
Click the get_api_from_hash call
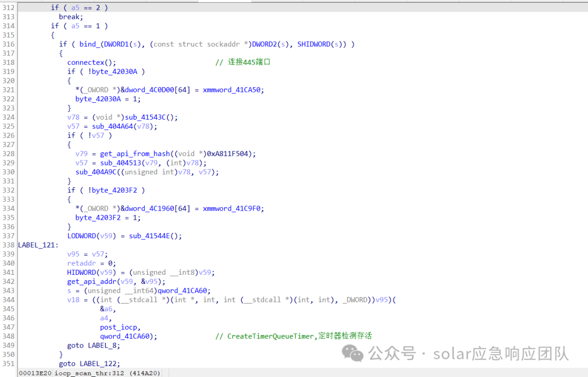click(x=135, y=153)
